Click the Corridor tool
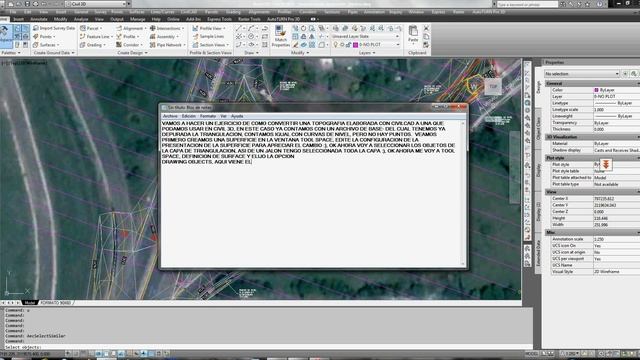Viewport: 640px width, 360px height. click(129, 44)
